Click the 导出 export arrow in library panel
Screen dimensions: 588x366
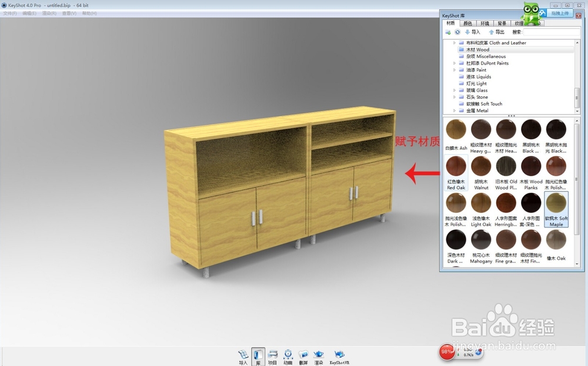(x=496, y=32)
